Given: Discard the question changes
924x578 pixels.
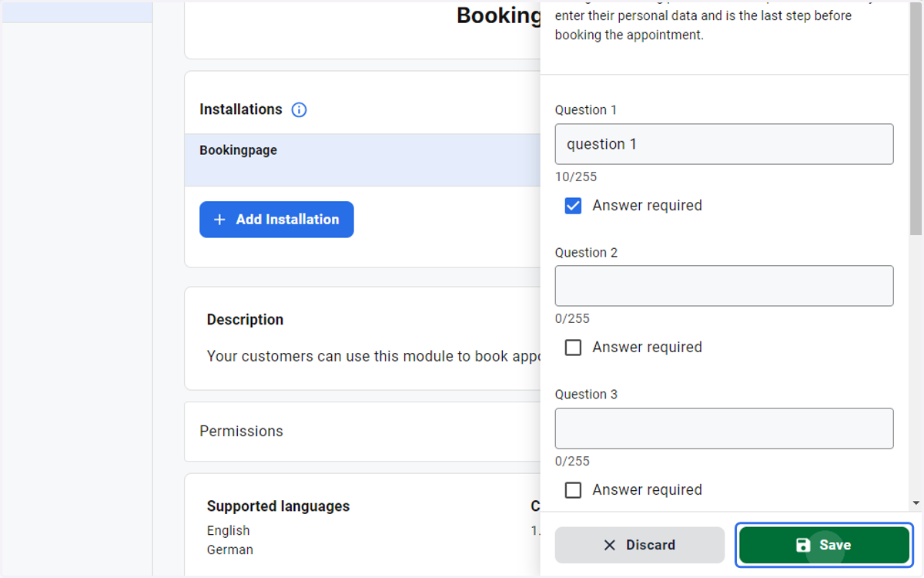Looking at the screenshot, I should (x=640, y=545).
